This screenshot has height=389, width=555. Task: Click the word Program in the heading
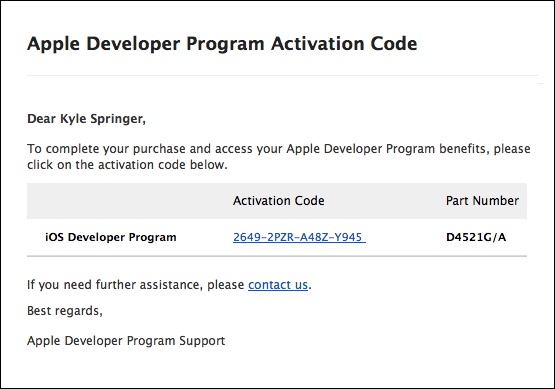[225, 45]
